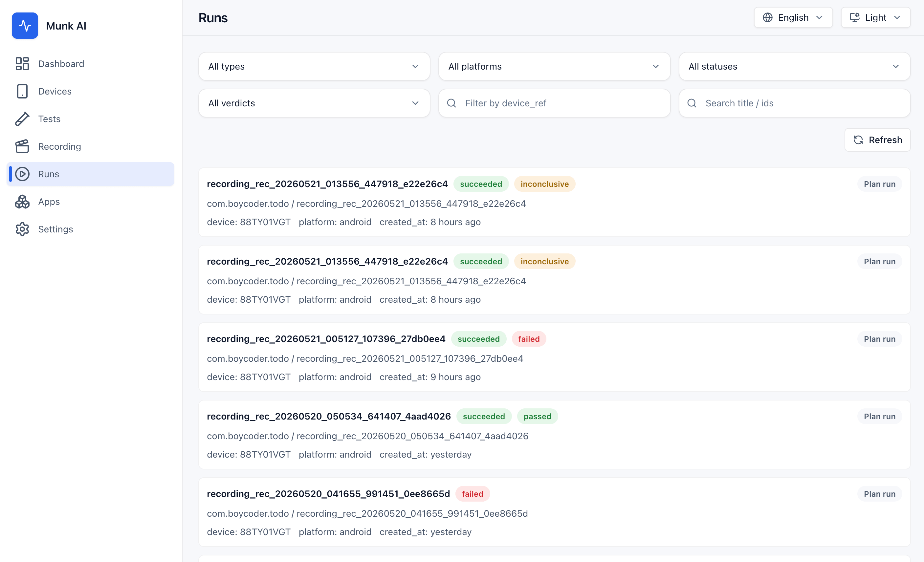Expand the All types dropdown

click(x=314, y=66)
